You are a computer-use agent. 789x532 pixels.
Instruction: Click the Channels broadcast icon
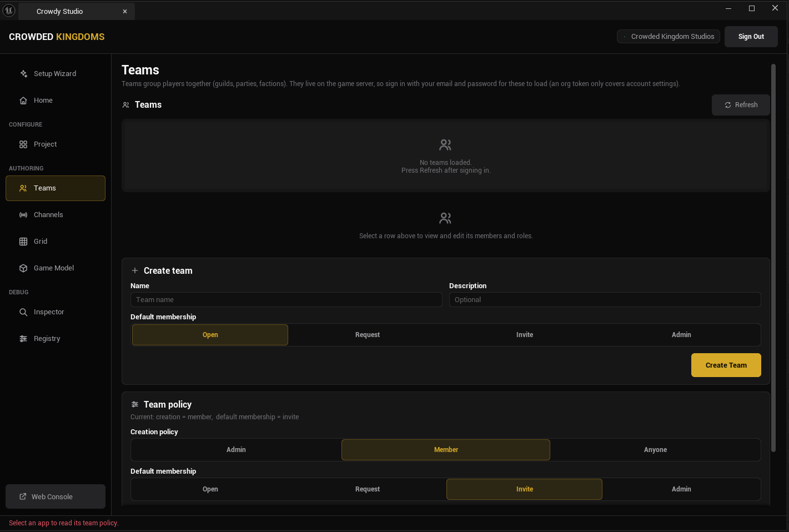coord(23,215)
